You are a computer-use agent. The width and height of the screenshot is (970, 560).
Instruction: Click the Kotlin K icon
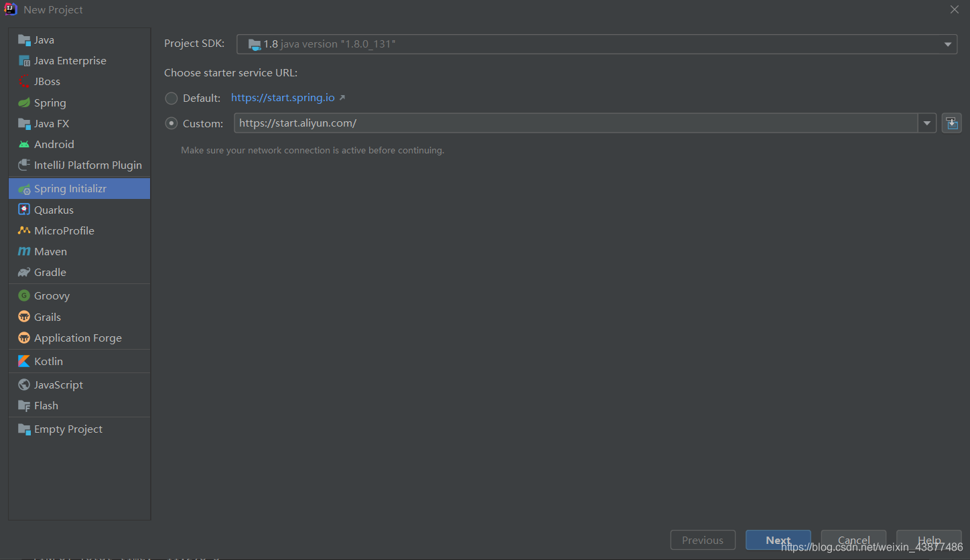click(x=24, y=361)
